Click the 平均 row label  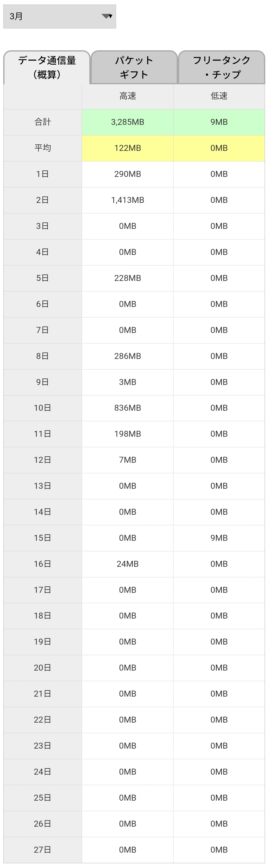pos(42,148)
